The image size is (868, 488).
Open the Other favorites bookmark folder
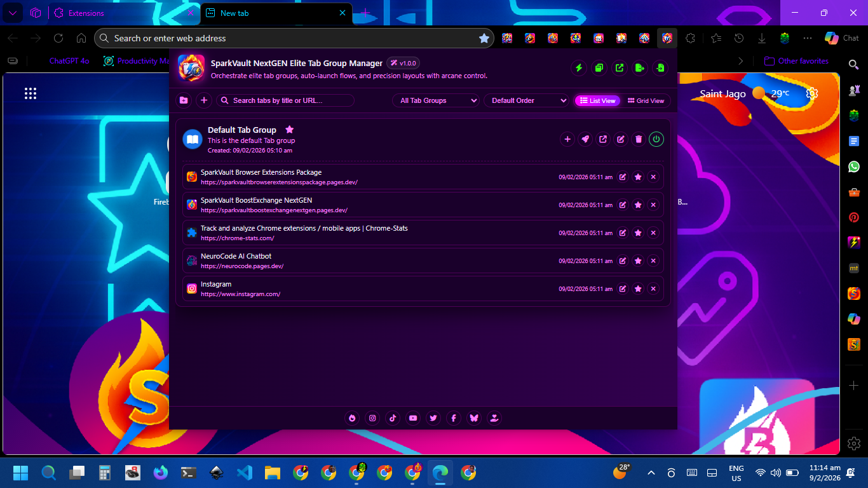(797, 61)
